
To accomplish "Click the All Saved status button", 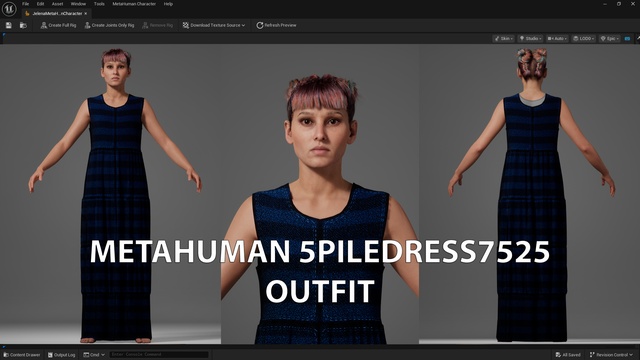I will [x=568, y=355].
